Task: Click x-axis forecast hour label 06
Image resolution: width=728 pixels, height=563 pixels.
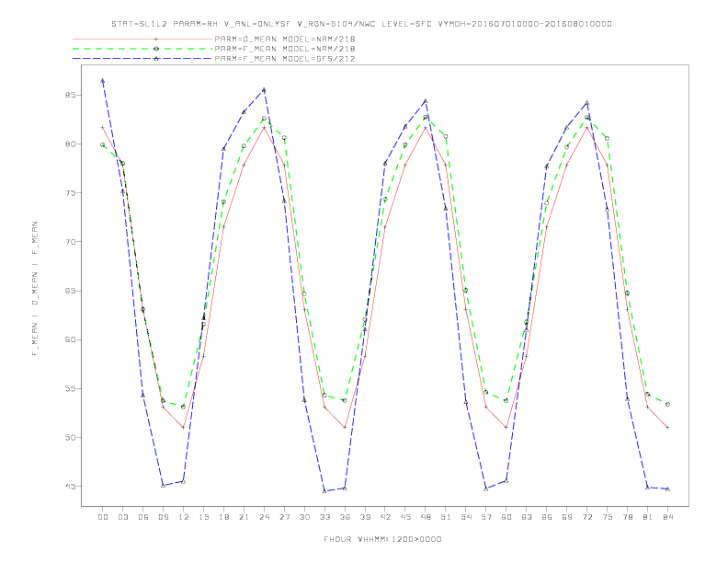Action: tap(143, 517)
